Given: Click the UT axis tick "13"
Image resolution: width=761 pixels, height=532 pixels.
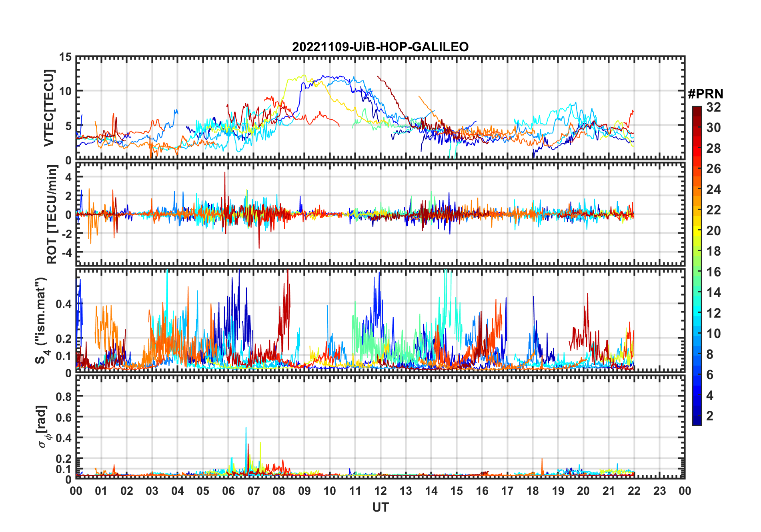Looking at the screenshot, I should [x=406, y=491].
